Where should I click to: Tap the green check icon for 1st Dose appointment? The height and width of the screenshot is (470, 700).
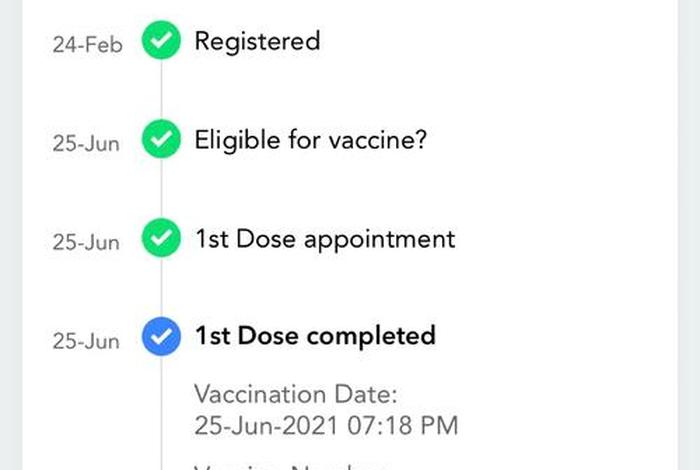click(161, 237)
